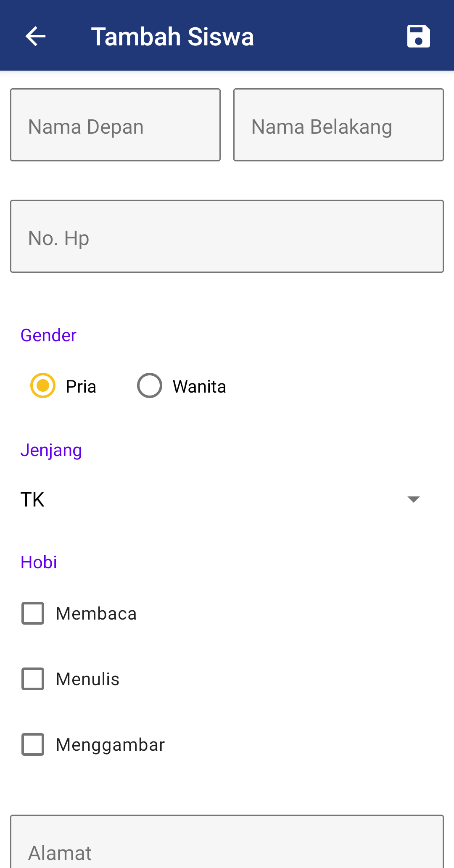The image size is (454, 868).
Task: Tap the Menggambar label text
Action: click(110, 745)
